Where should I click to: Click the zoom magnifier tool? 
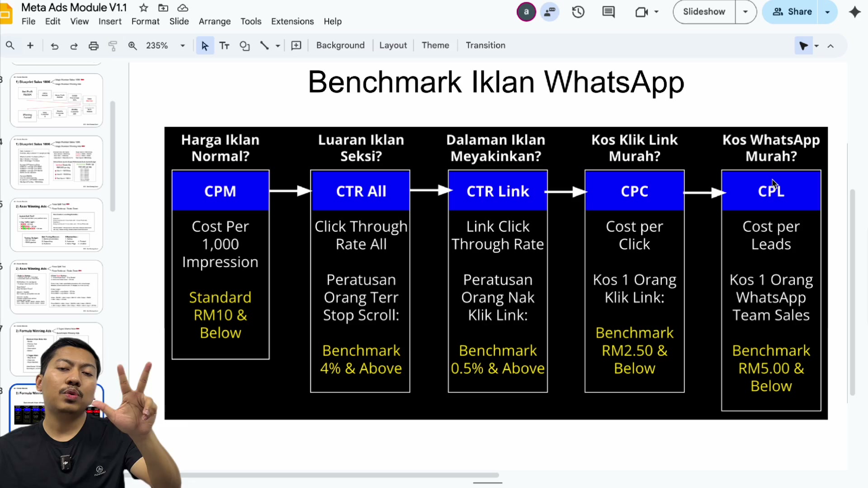132,46
